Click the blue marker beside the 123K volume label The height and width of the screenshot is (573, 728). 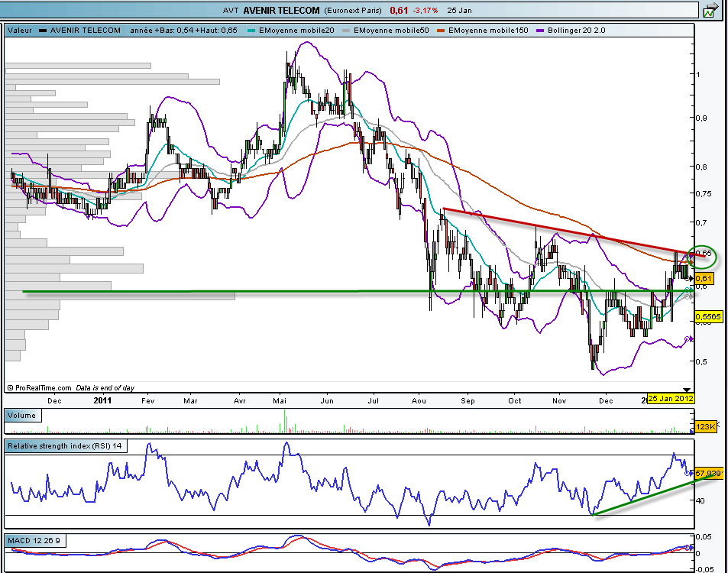(692, 432)
